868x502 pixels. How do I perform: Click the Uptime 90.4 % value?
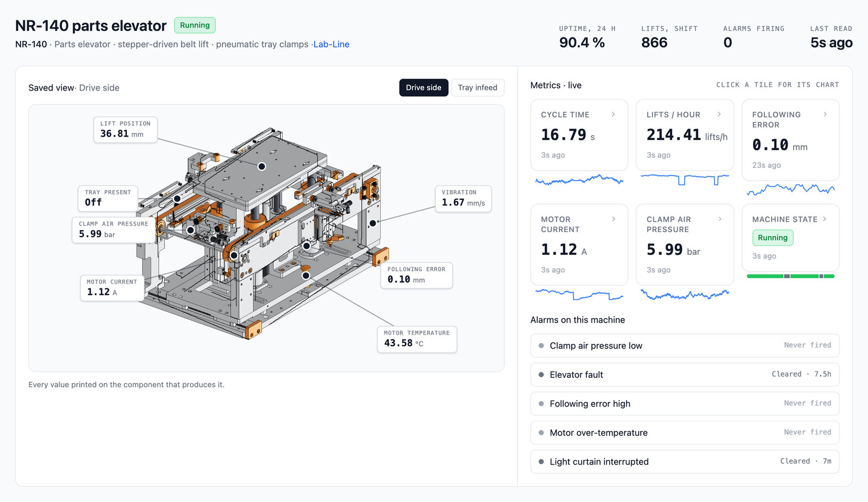click(x=582, y=42)
